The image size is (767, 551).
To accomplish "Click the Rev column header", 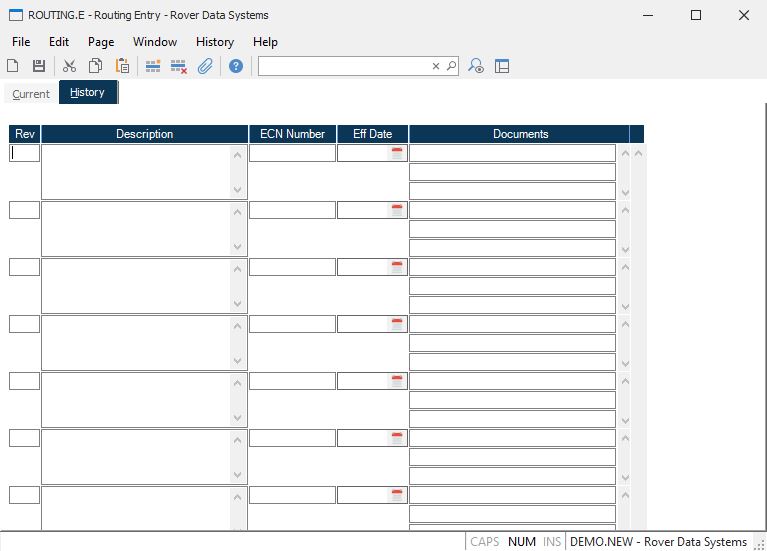I will [24, 134].
